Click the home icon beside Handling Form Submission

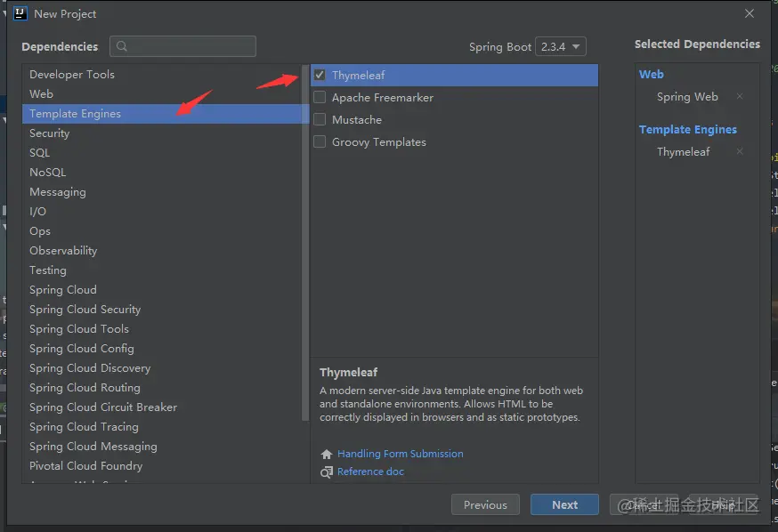pos(327,454)
